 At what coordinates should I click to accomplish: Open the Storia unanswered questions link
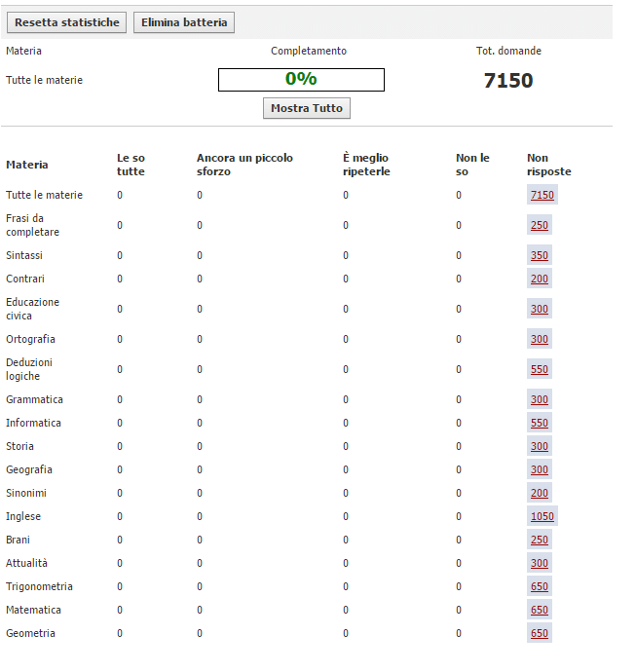[x=540, y=446]
